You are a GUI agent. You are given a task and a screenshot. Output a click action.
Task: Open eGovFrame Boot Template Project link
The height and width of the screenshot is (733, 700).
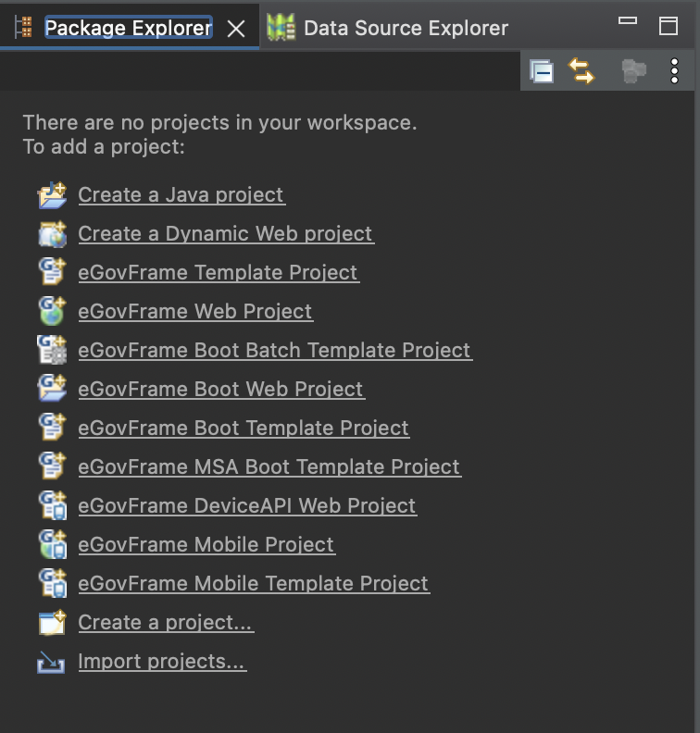click(244, 428)
